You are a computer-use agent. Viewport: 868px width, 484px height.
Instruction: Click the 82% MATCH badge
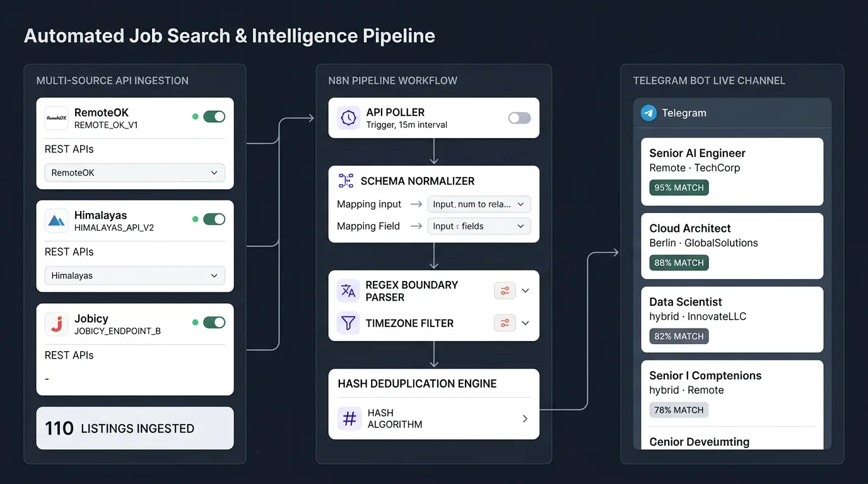click(679, 337)
